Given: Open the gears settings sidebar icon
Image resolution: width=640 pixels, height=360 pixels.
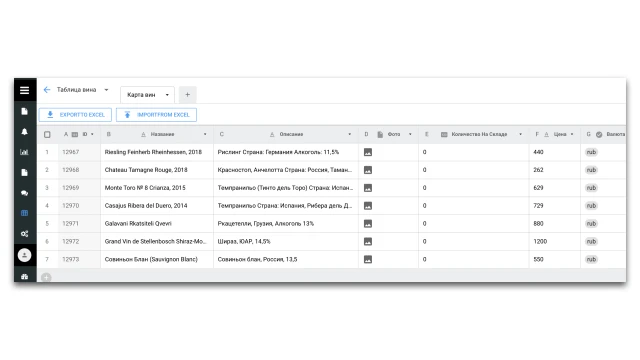Looking at the screenshot, I should [x=24, y=234].
